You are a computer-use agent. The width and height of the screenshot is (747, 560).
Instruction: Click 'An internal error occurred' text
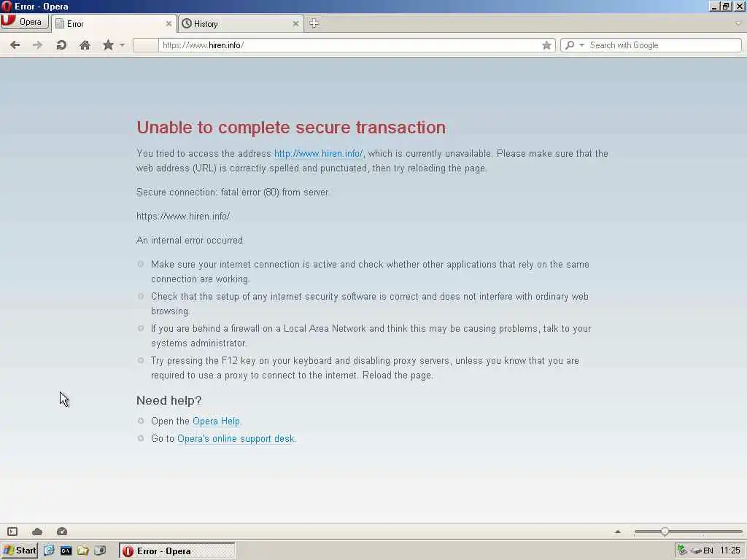click(190, 241)
